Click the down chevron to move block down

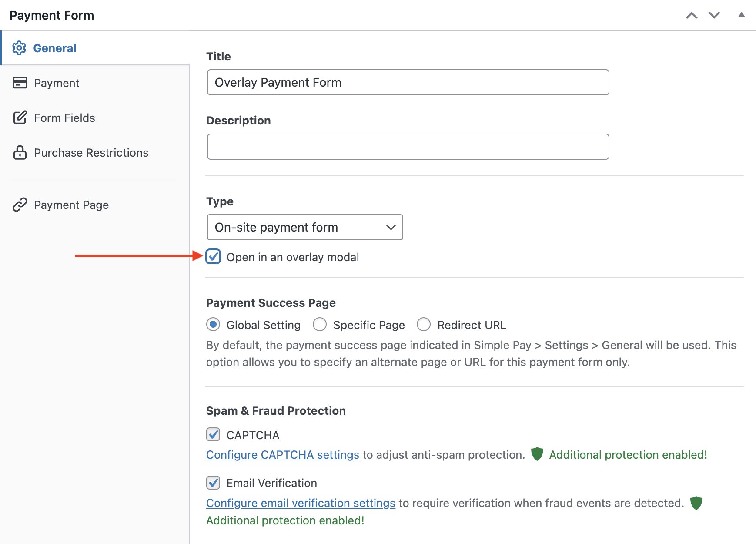coord(714,15)
